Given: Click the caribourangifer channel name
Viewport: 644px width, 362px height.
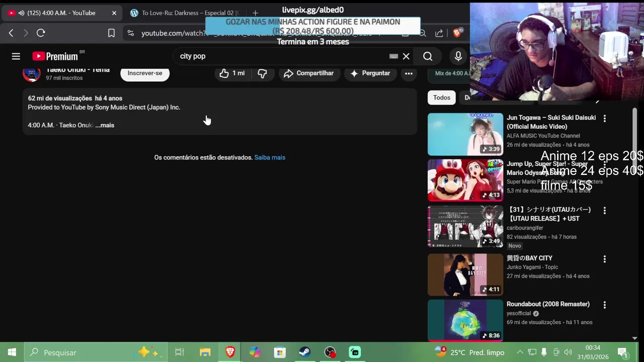Looking at the screenshot, I should tap(525, 228).
